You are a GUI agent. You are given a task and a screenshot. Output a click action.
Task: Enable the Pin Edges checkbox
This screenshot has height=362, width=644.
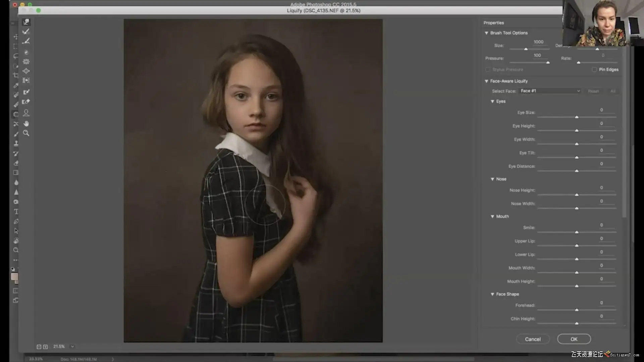(x=594, y=69)
